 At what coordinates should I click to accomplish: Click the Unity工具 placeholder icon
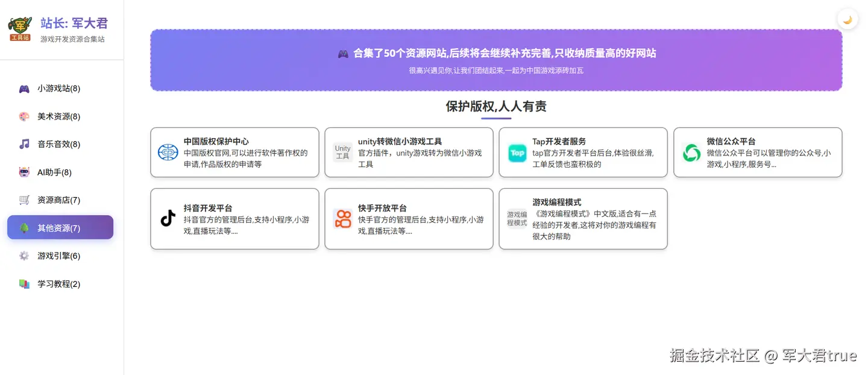click(342, 153)
